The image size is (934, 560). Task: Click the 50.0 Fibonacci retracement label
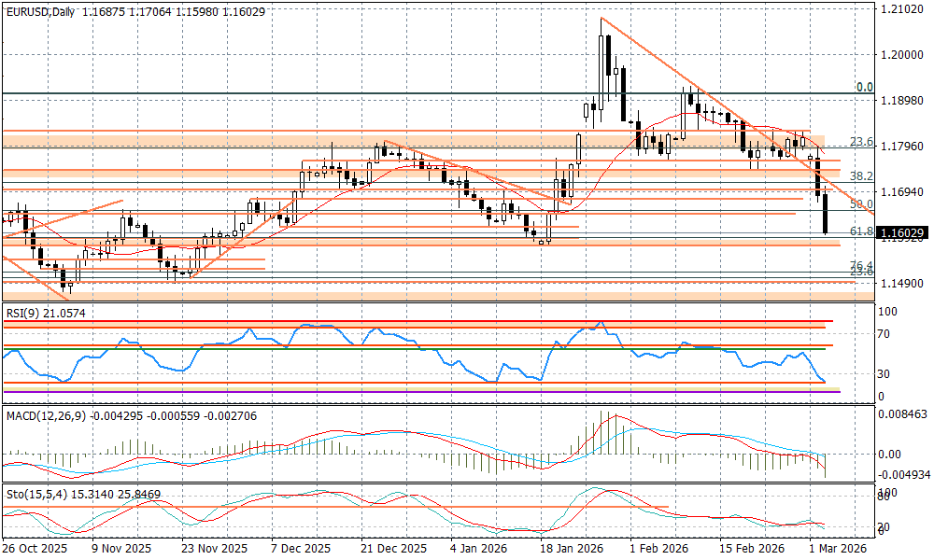tap(860, 203)
